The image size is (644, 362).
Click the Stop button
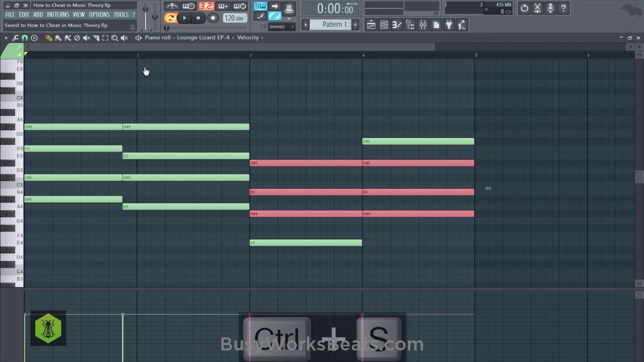coord(198,18)
